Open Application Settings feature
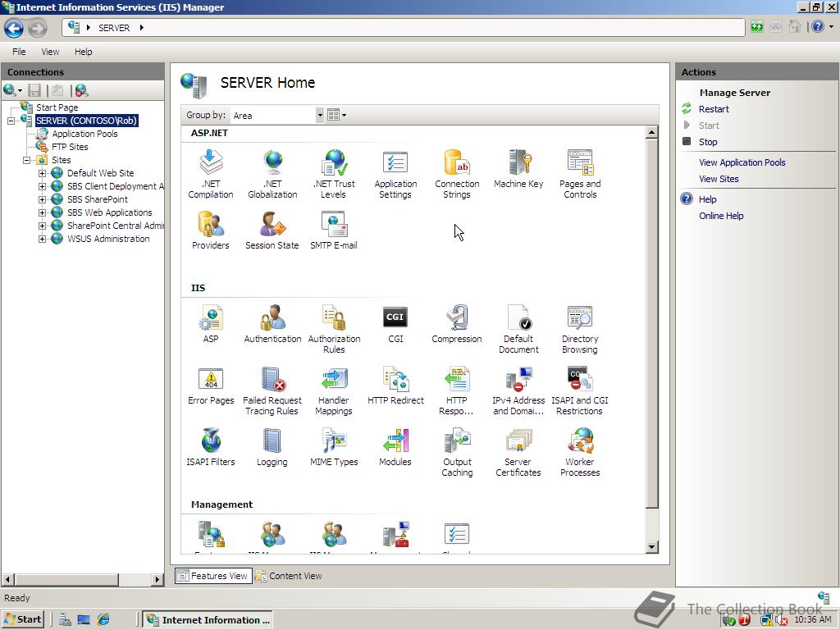 click(395, 174)
